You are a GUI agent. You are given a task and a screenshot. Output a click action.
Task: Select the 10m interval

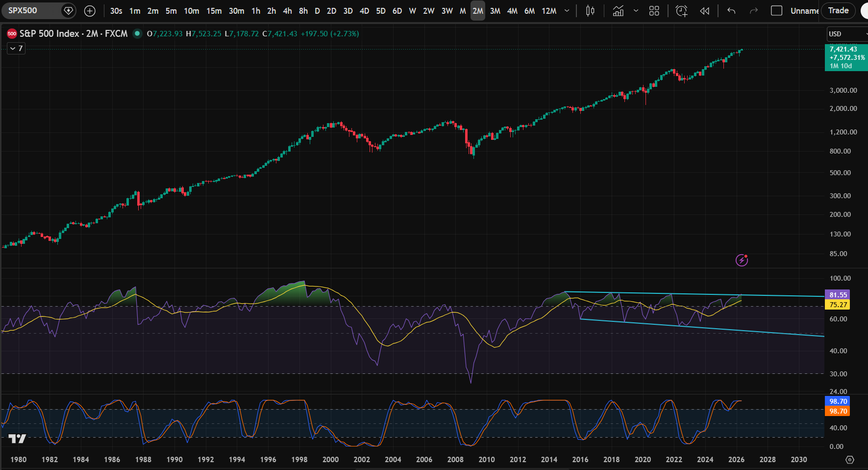(192, 11)
